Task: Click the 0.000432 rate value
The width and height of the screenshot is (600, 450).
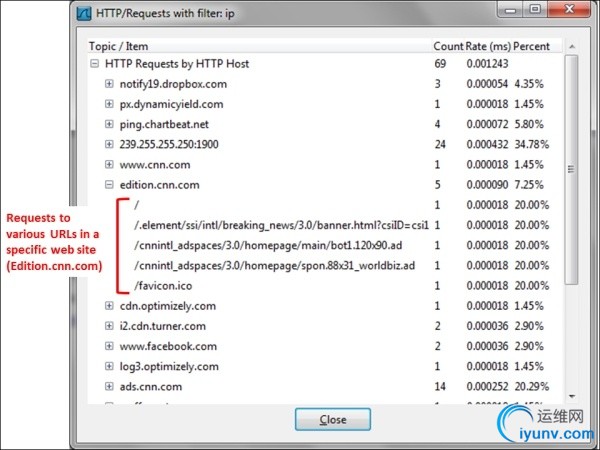Action: (x=487, y=144)
